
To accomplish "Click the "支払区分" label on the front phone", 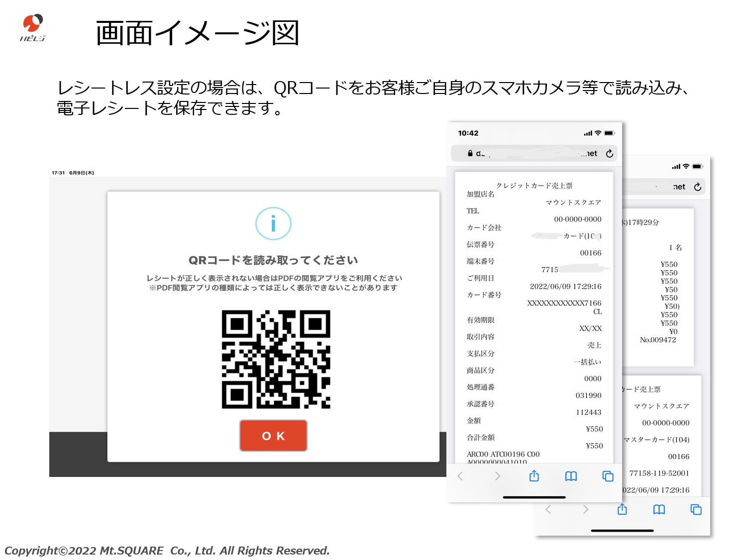I will pyautogui.click(x=481, y=354).
